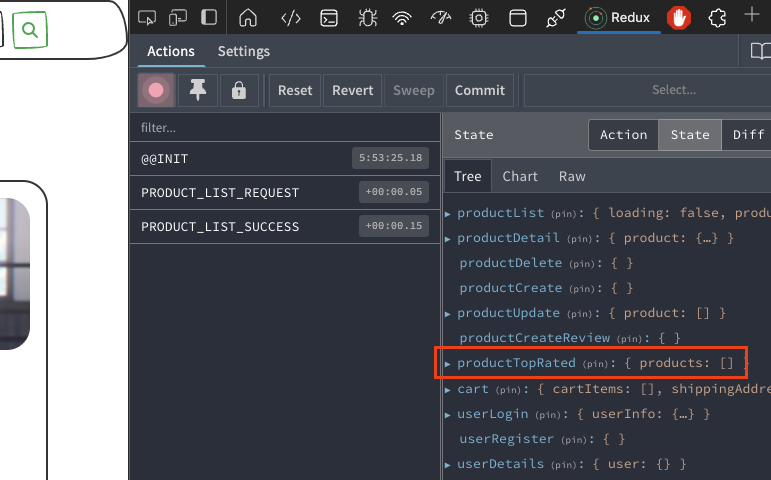The image size is (771, 480).
Task: Click the Commit button
Action: pyautogui.click(x=479, y=90)
